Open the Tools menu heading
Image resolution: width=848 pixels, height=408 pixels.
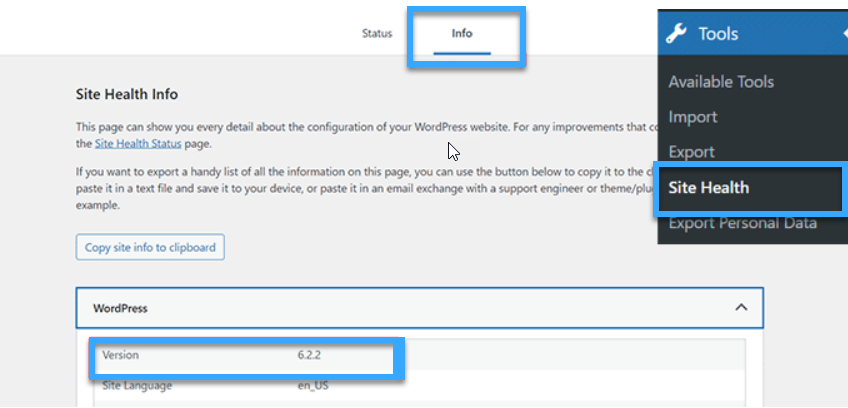pos(718,34)
